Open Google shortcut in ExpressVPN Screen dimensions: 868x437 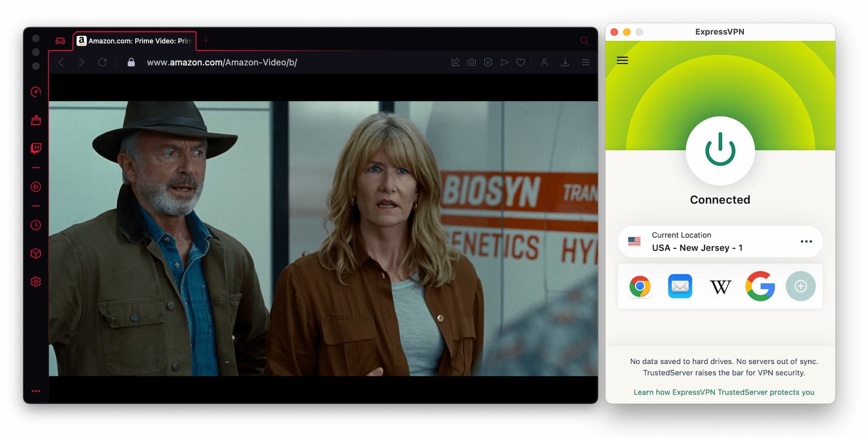click(x=760, y=286)
